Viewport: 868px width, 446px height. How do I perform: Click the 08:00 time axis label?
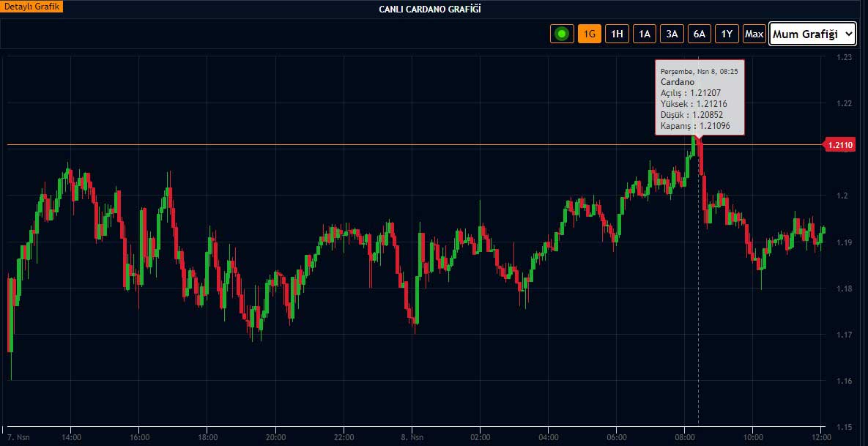[x=685, y=437]
